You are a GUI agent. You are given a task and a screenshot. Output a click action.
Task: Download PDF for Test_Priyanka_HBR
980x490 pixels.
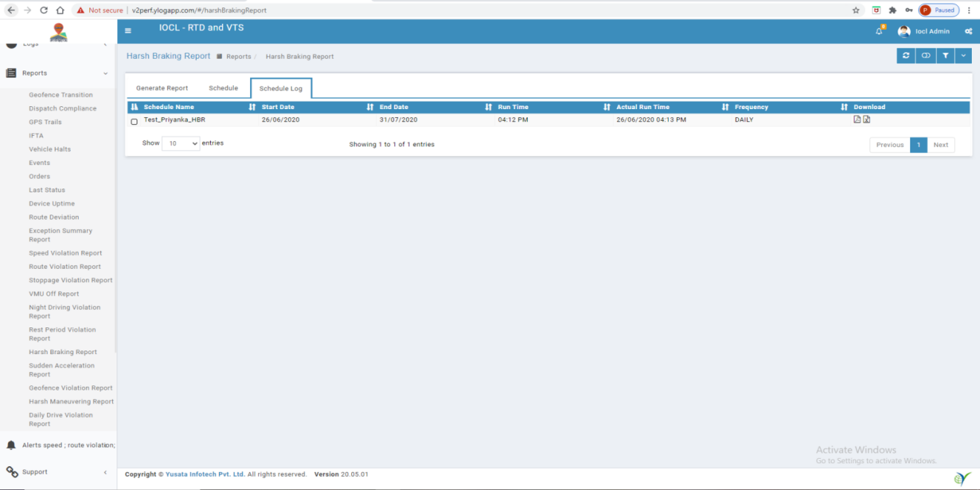(857, 120)
